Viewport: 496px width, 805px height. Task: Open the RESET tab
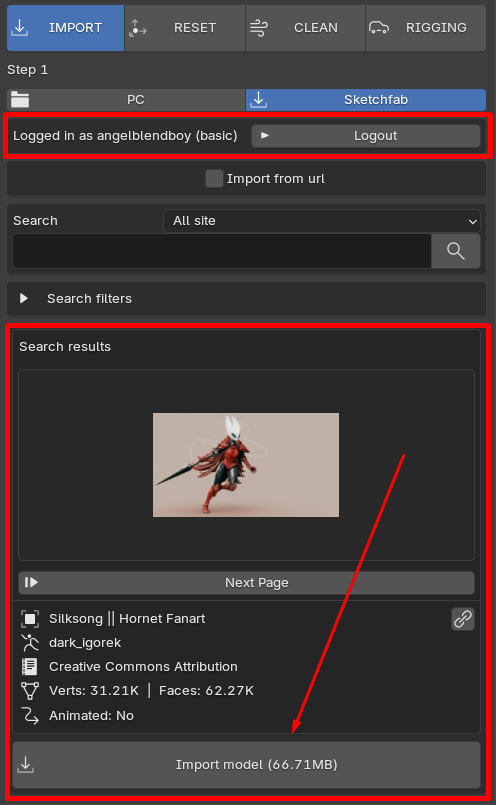[x=185, y=28]
